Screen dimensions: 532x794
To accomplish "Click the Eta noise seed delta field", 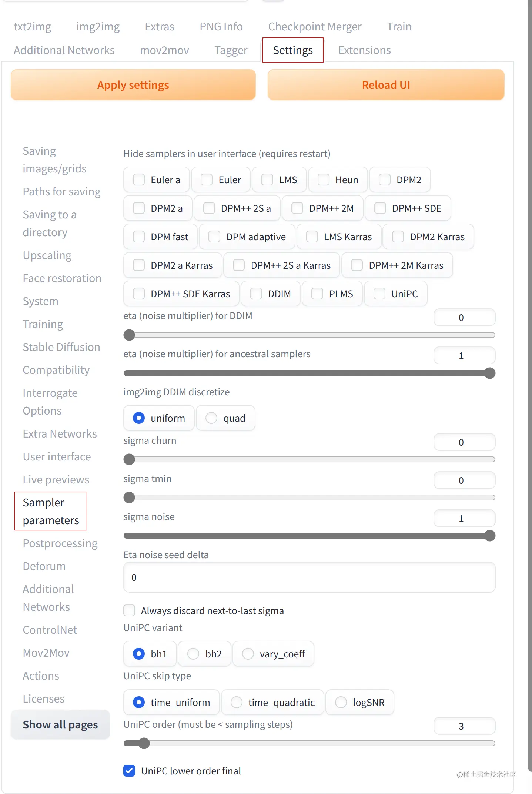I will (x=309, y=577).
